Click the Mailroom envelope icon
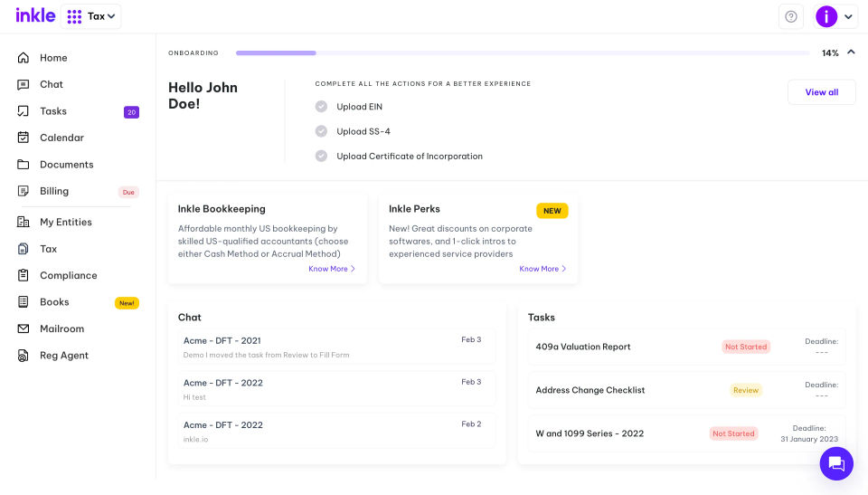This screenshot has height=495, width=868. 24,328
